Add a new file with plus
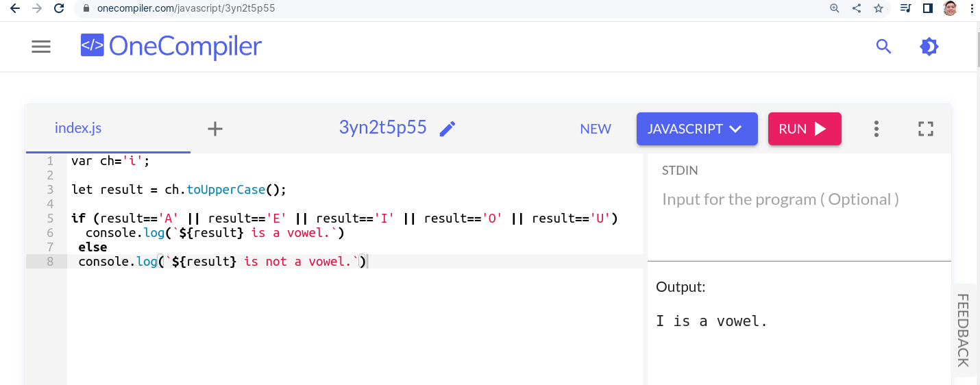Viewport: 980px width, 385px height. [215, 129]
